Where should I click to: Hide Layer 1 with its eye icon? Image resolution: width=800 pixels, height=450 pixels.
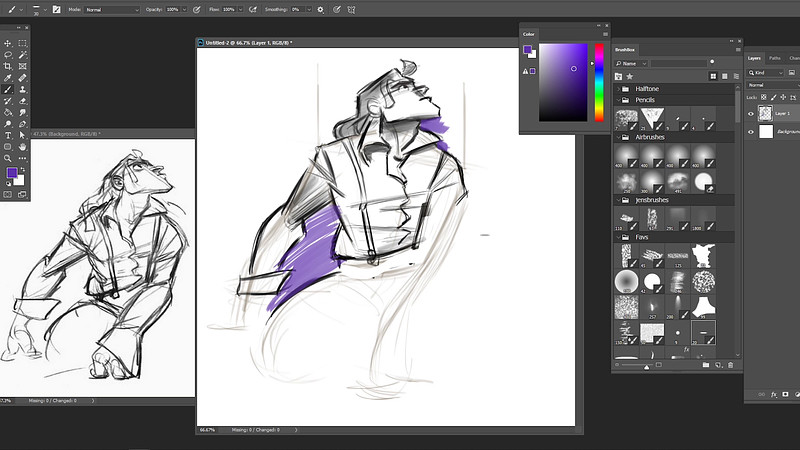point(751,114)
